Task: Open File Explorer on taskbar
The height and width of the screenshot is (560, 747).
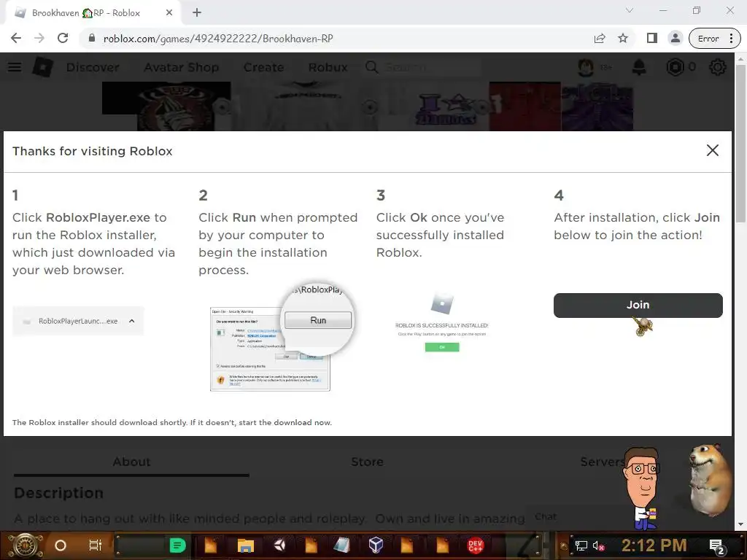Action: point(246,545)
